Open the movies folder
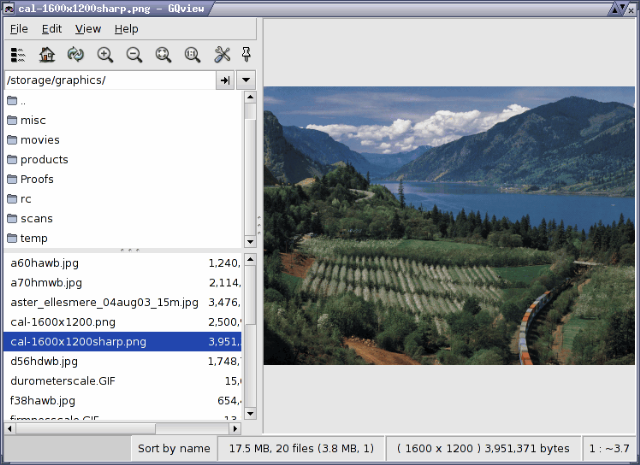The height and width of the screenshot is (465, 640). [x=40, y=140]
